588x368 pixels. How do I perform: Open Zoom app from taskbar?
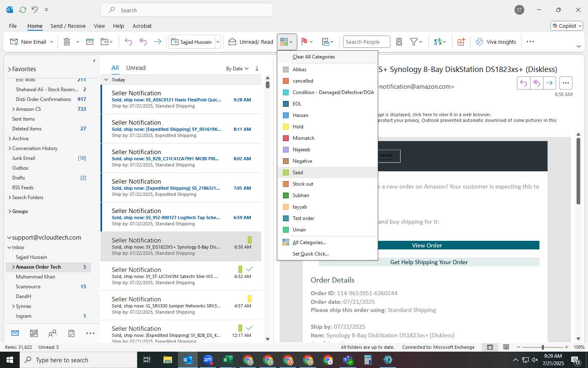click(208, 360)
